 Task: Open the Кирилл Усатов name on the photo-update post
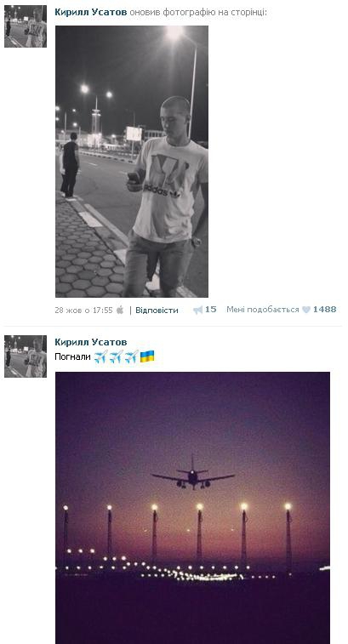pyautogui.click(x=91, y=12)
